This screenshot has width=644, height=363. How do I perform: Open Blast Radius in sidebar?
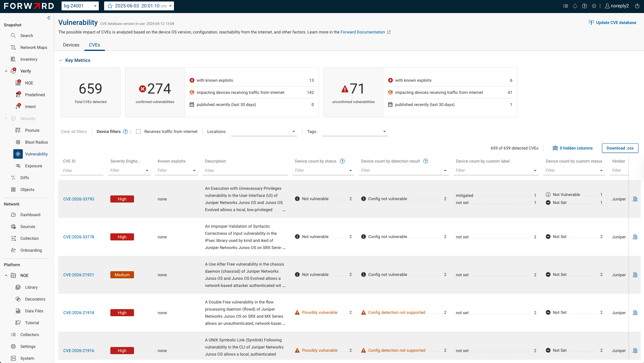[x=36, y=142]
